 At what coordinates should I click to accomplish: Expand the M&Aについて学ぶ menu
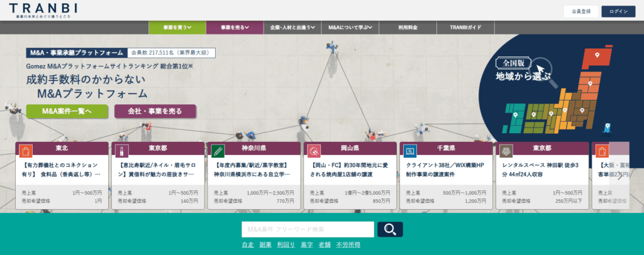coord(350,28)
